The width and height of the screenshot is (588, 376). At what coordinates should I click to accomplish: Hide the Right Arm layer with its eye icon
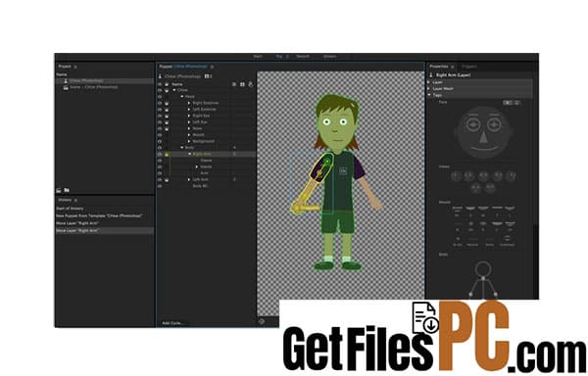pyautogui.click(x=160, y=155)
